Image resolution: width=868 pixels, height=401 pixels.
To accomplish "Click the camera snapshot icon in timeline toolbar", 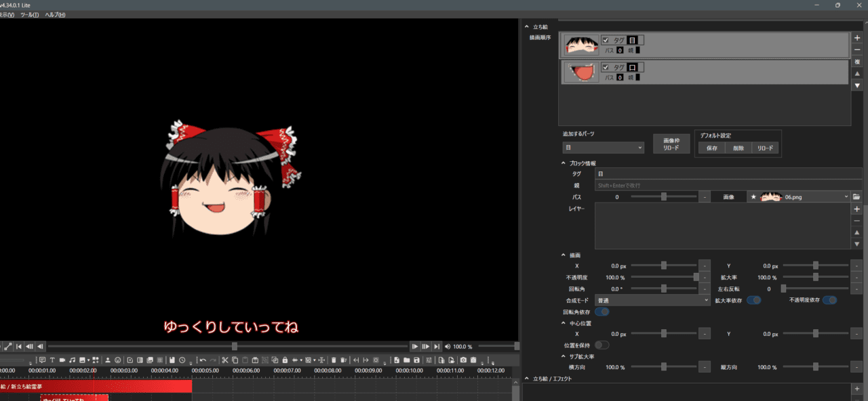I will (x=463, y=360).
